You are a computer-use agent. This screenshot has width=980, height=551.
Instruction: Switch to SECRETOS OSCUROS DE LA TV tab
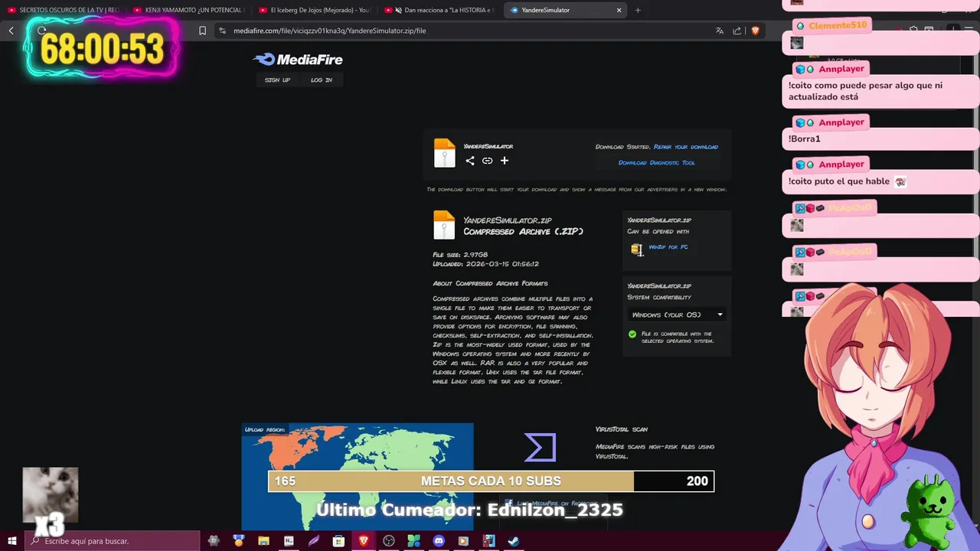64,10
